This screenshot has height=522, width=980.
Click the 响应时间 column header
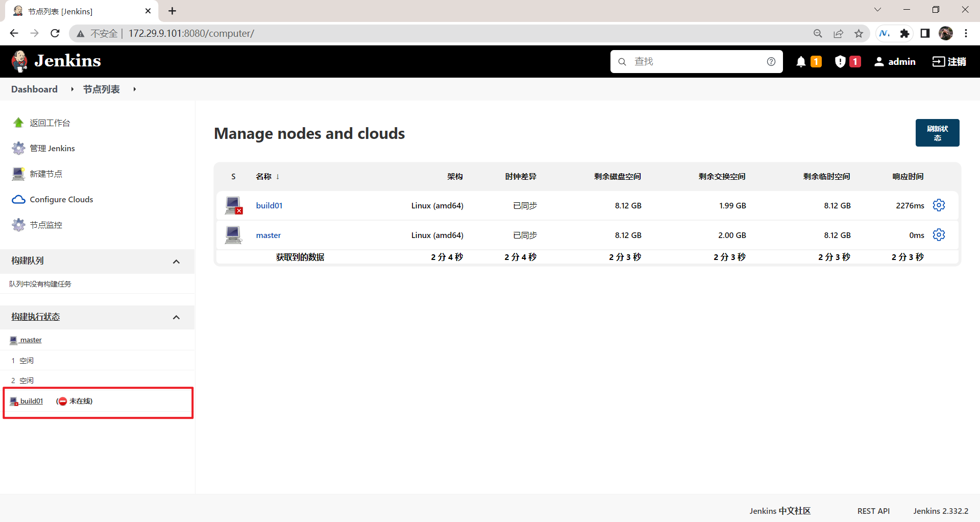[x=908, y=176]
